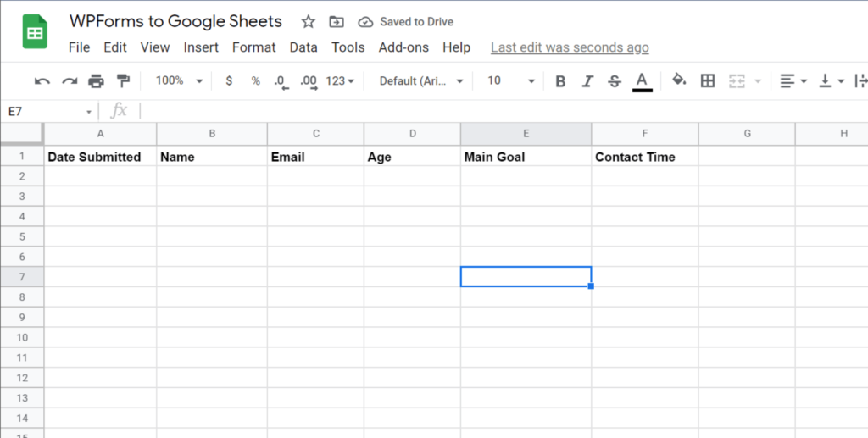Undo the last action
The image size is (868, 438).
(42, 81)
